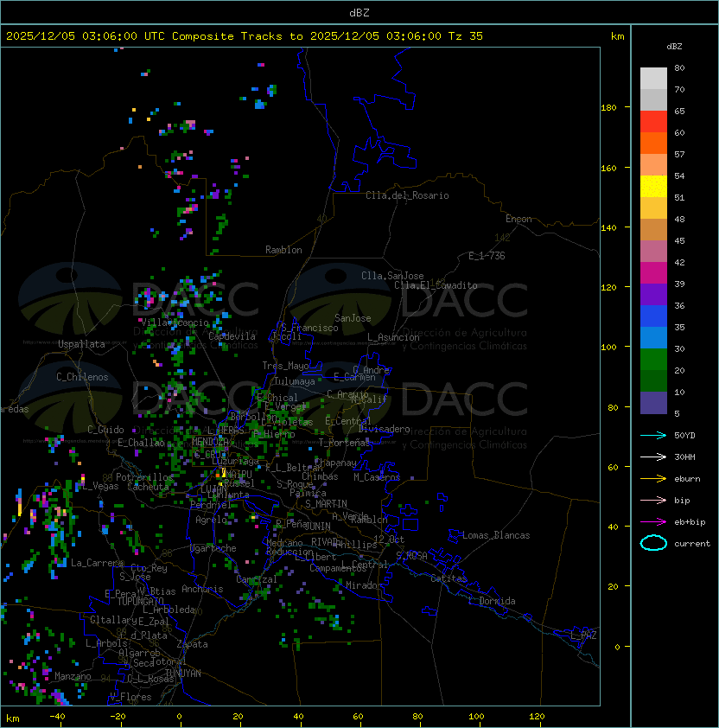
Task: Click the Mirador place label
Action: tap(364, 585)
